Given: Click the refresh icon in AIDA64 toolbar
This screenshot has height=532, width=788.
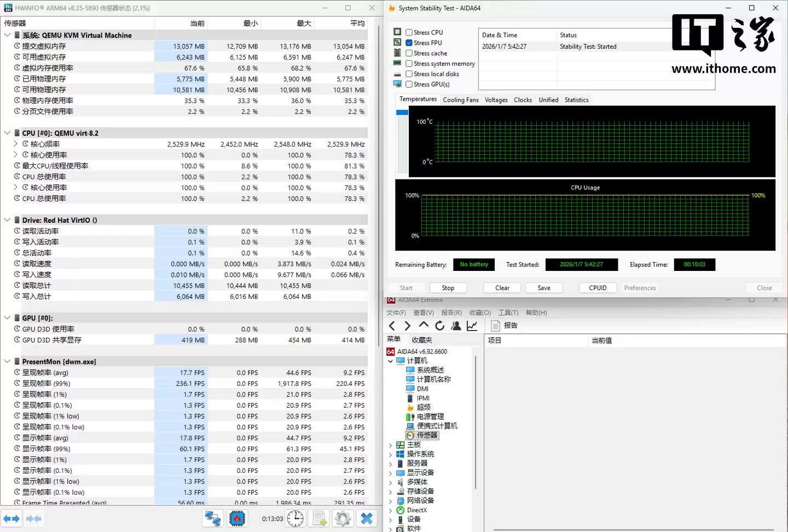Looking at the screenshot, I should 440,326.
